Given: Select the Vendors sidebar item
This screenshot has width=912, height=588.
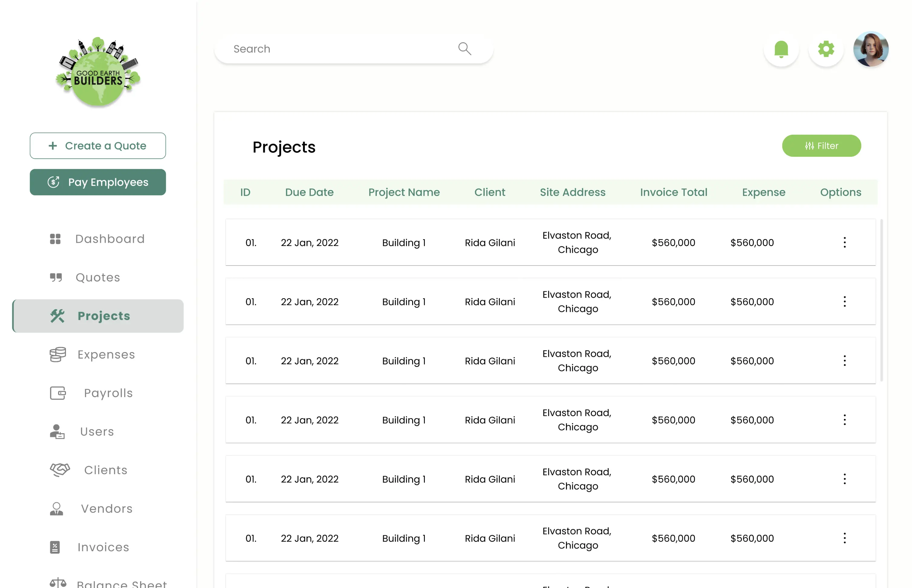Looking at the screenshot, I should [106, 508].
